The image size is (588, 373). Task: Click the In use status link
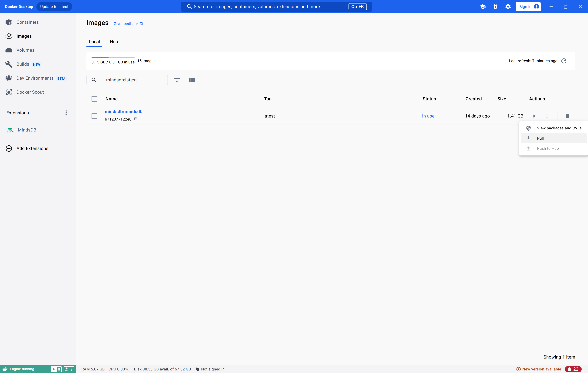pos(428,116)
